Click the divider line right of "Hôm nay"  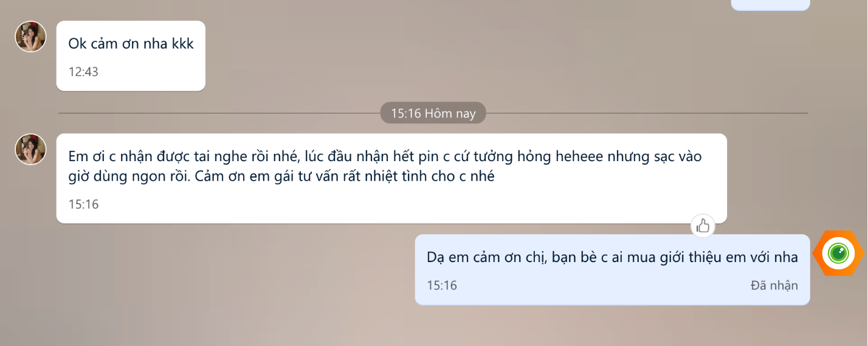tap(647, 113)
